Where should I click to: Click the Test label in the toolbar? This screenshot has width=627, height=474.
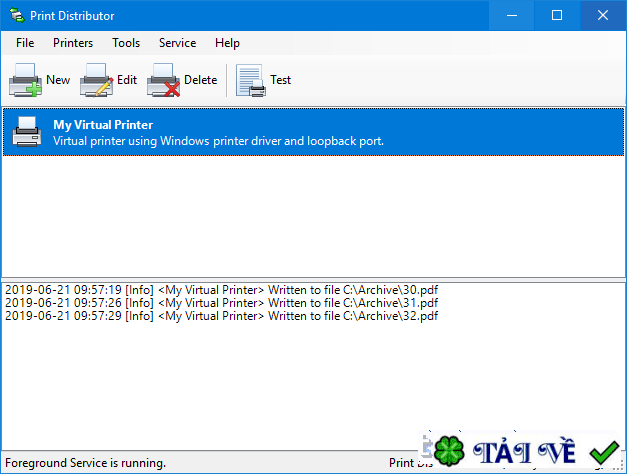[x=280, y=80]
